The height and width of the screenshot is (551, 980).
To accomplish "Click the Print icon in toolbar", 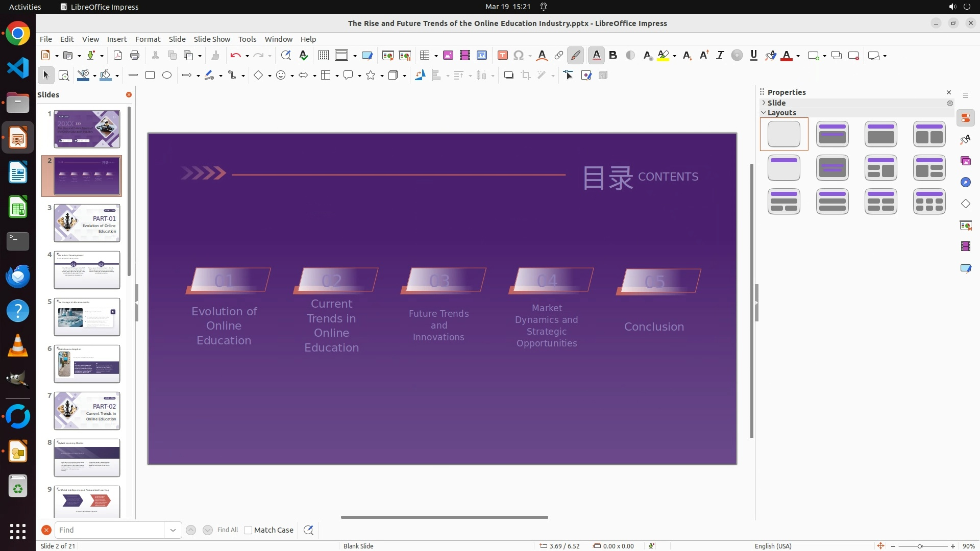I will coord(135,56).
